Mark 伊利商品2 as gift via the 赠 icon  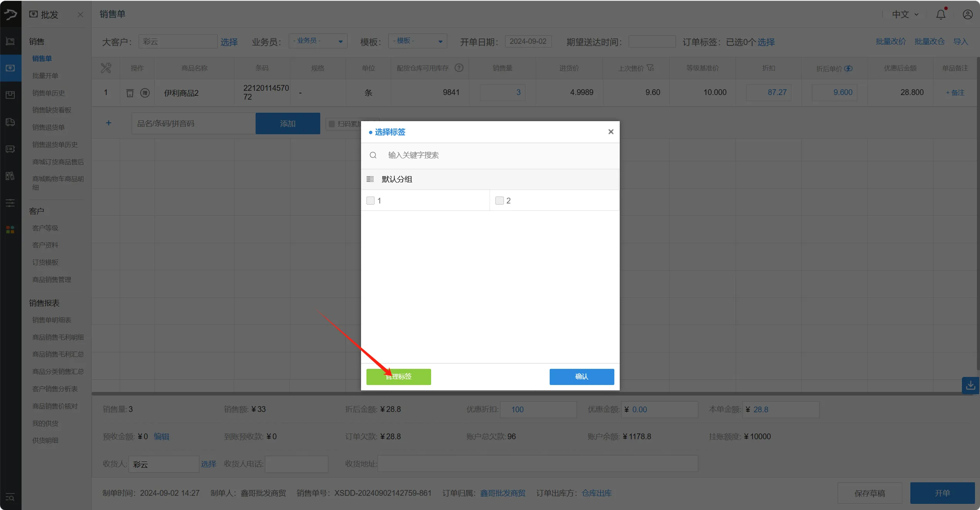(145, 92)
